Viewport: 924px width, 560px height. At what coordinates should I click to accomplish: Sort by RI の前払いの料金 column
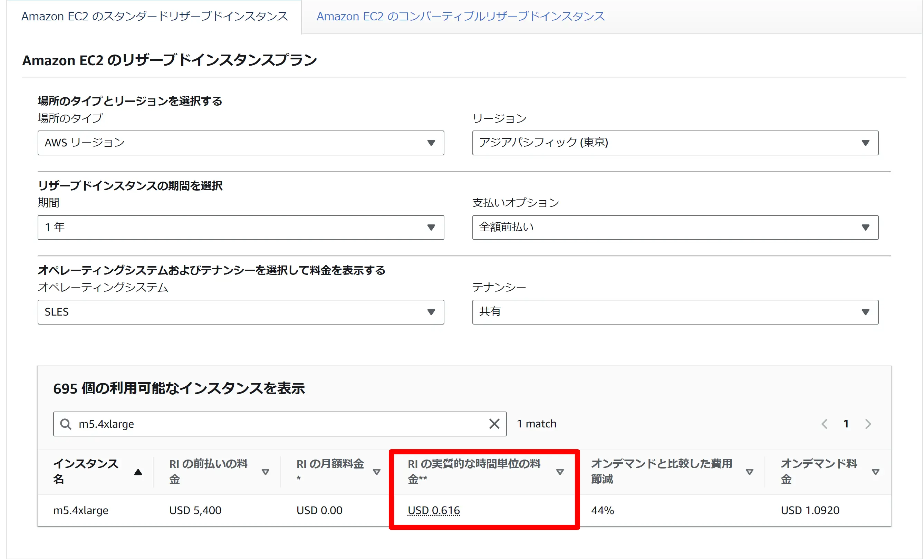coord(266,472)
